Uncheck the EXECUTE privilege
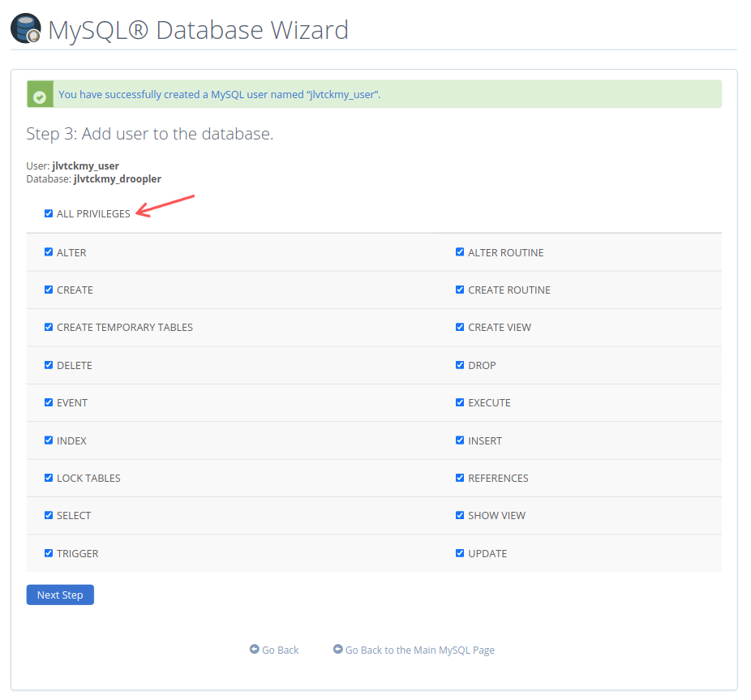 (x=460, y=402)
